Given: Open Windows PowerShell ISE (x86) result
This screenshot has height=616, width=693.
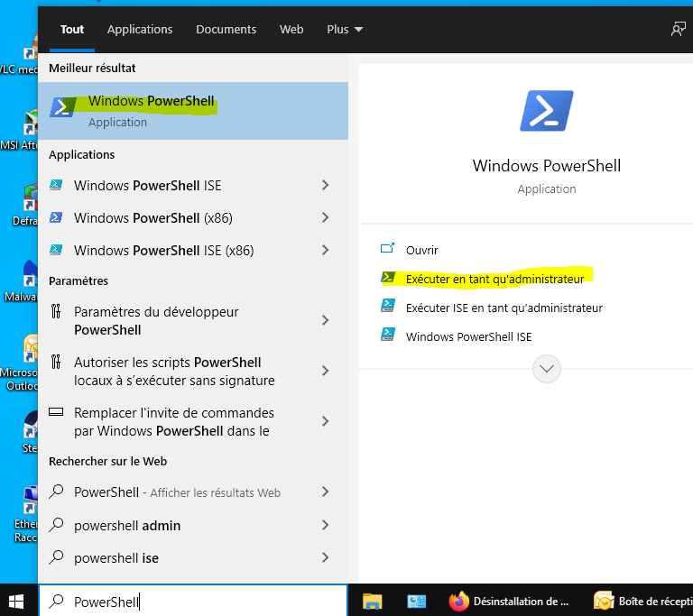Looking at the screenshot, I should (193, 250).
